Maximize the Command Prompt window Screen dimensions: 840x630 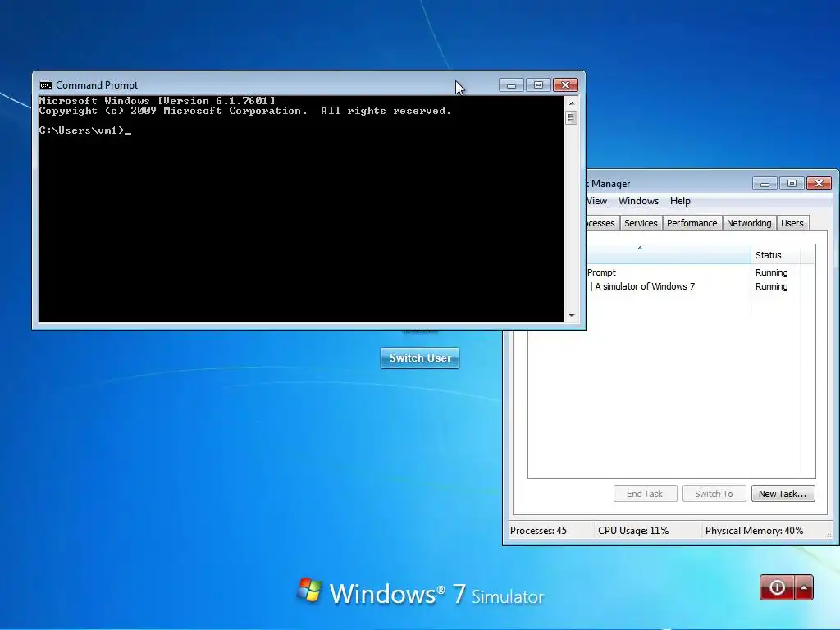tap(538, 85)
